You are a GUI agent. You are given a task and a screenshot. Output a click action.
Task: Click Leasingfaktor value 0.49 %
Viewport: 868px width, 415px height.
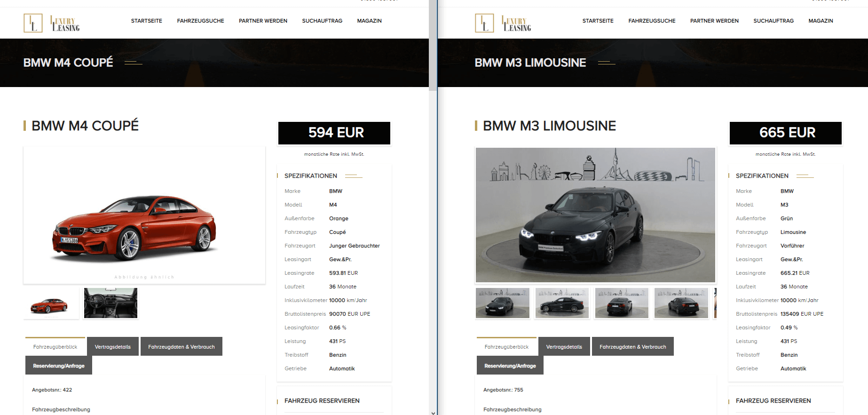(789, 327)
